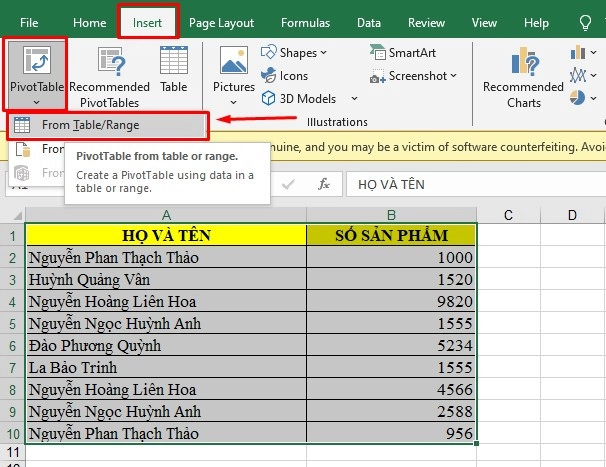
Task: Click the formula bar input field
Action: click(x=470, y=184)
